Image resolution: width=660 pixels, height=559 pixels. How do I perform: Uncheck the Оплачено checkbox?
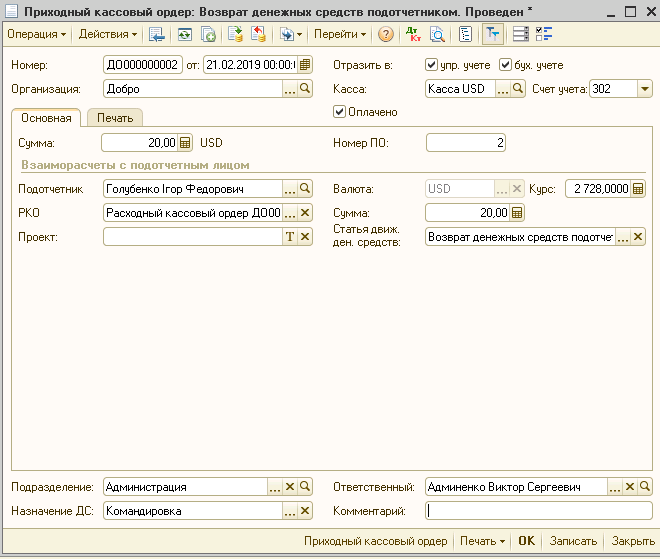click(x=340, y=112)
